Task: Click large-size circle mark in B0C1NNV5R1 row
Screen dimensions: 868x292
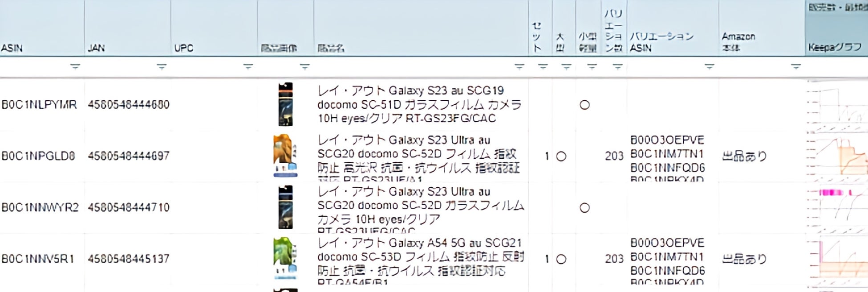Action: (561, 259)
